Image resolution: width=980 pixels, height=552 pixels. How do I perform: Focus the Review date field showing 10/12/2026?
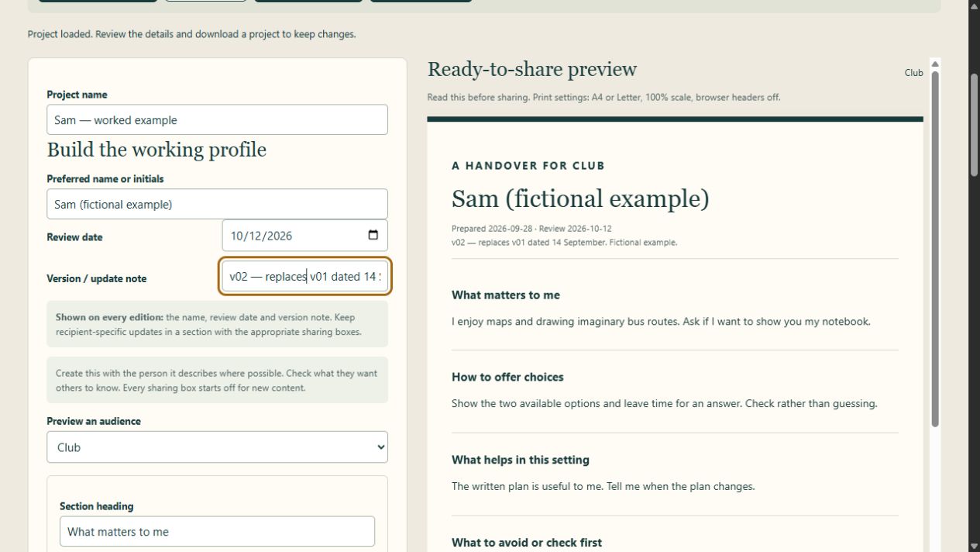click(304, 236)
